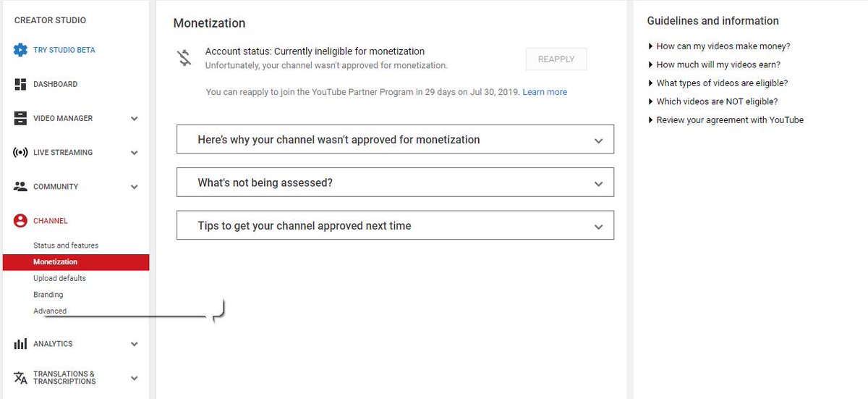Expand the Translations & Transcriptions chevron
Viewport: 868px width, 399px height.
tap(135, 379)
